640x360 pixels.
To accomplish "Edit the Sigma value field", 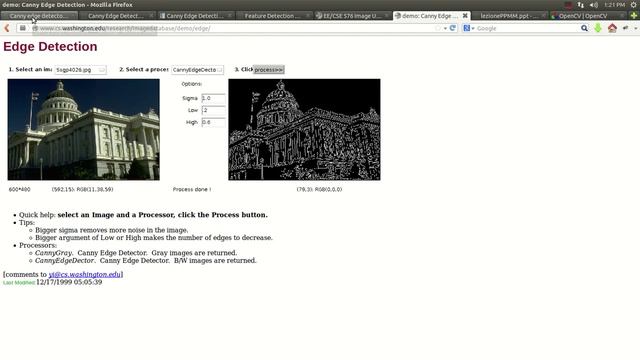I will pyautogui.click(x=213, y=98).
